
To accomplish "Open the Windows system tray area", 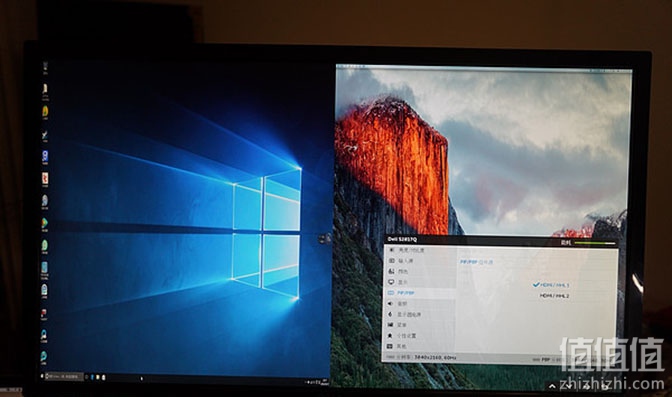I will tap(316, 381).
